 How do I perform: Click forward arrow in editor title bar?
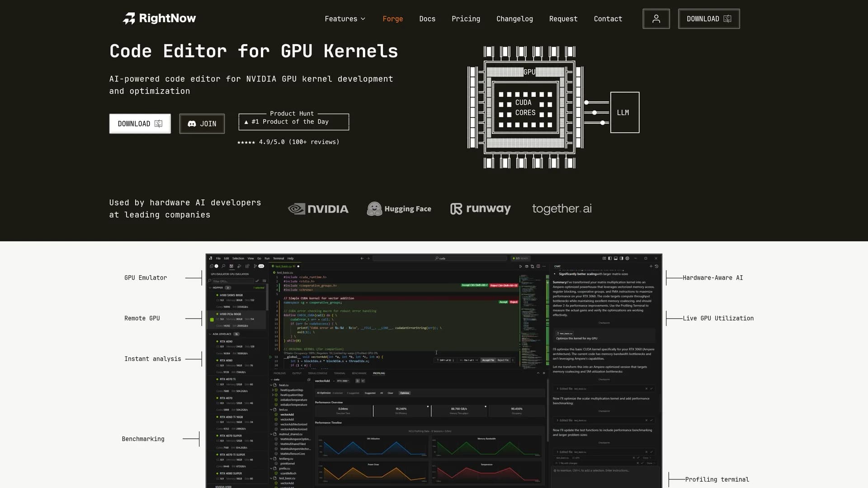368,258
